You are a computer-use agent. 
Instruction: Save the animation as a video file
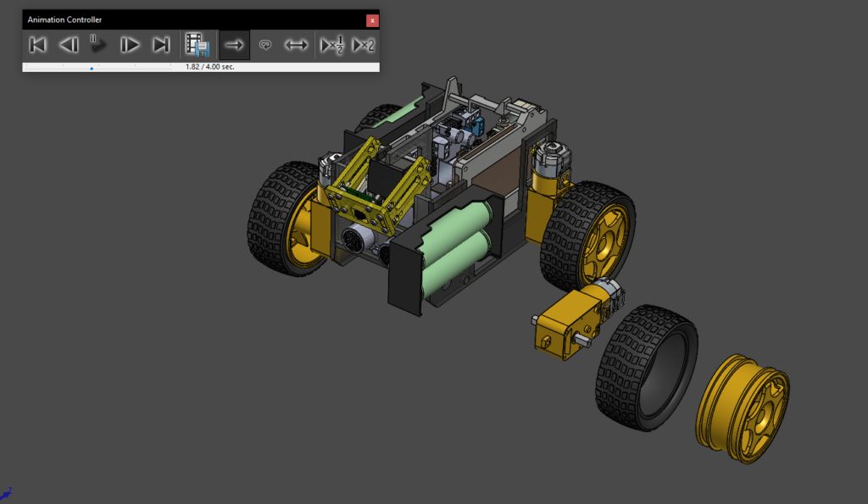pyautogui.click(x=198, y=45)
